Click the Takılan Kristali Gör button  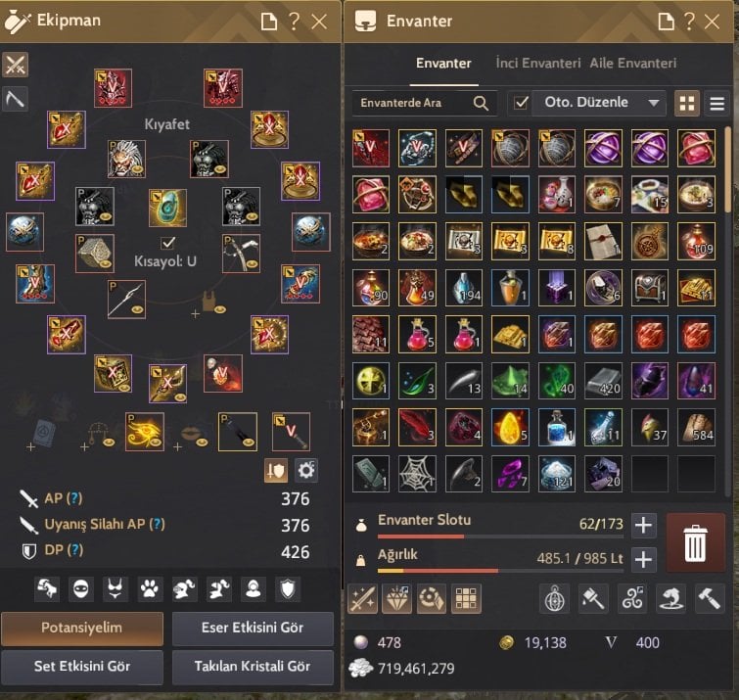pyautogui.click(x=253, y=667)
